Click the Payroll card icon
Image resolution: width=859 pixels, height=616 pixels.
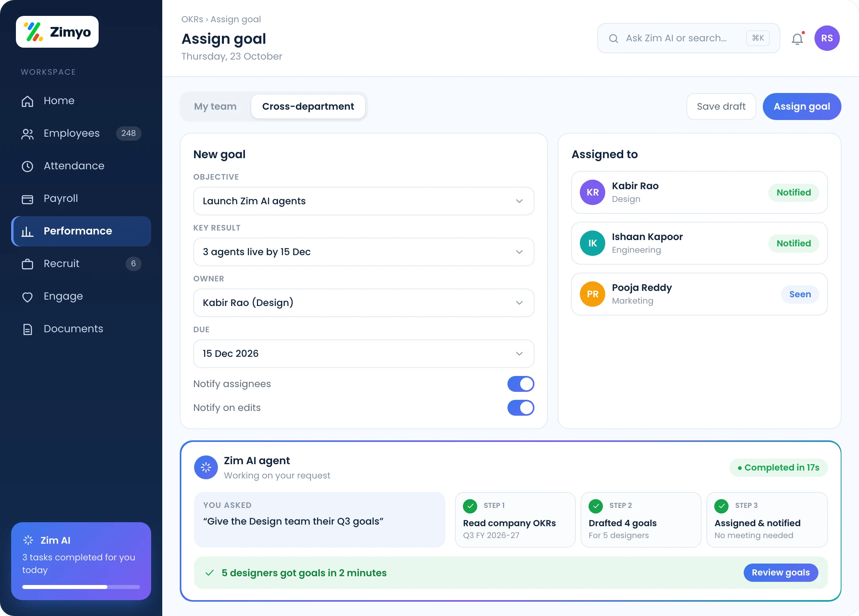27,199
